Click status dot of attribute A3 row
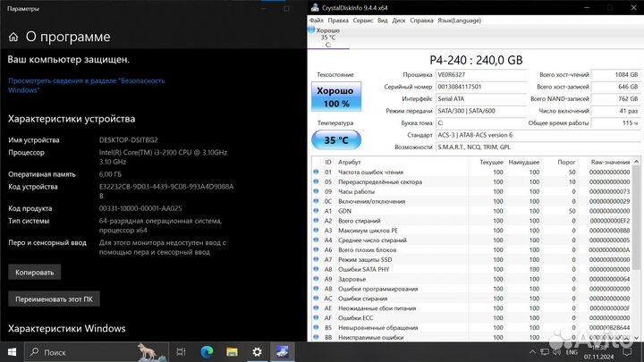Viewport: 644px width, 362px height. 316,231
